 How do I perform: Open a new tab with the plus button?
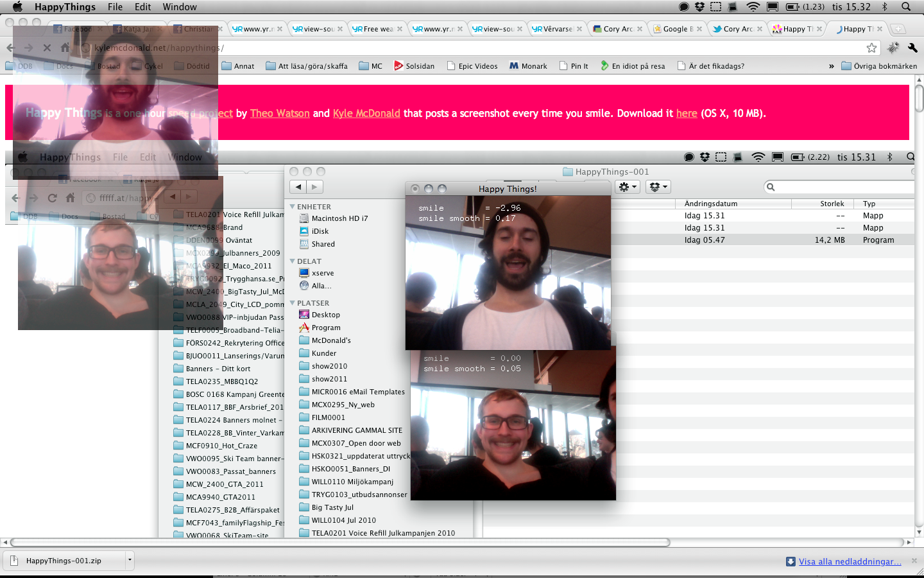[x=898, y=29]
